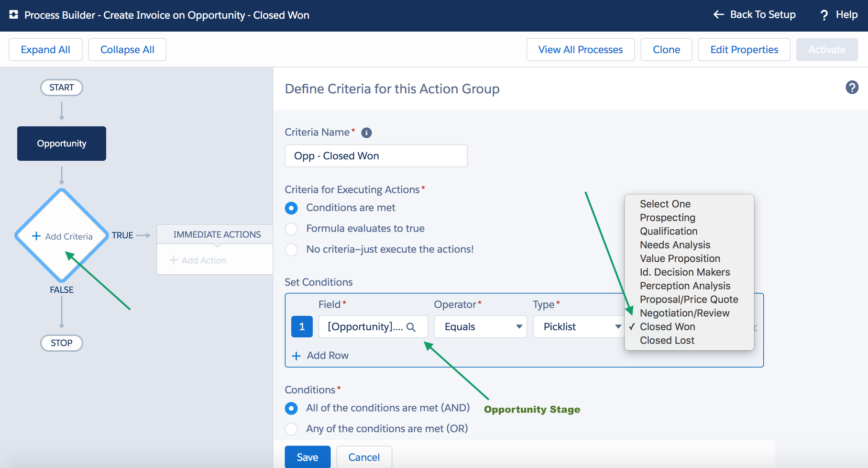This screenshot has height=468, width=868.
Task: Choose Qualification from the stage list
Action: pos(689,231)
